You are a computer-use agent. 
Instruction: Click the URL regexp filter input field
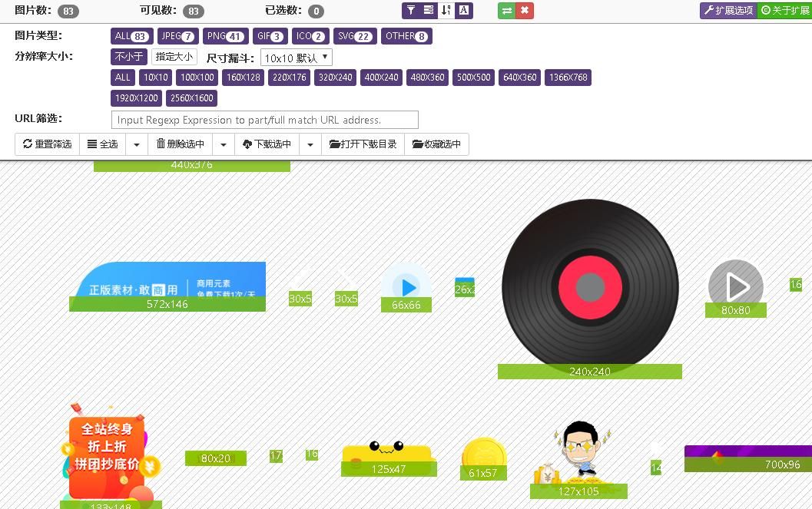point(264,119)
